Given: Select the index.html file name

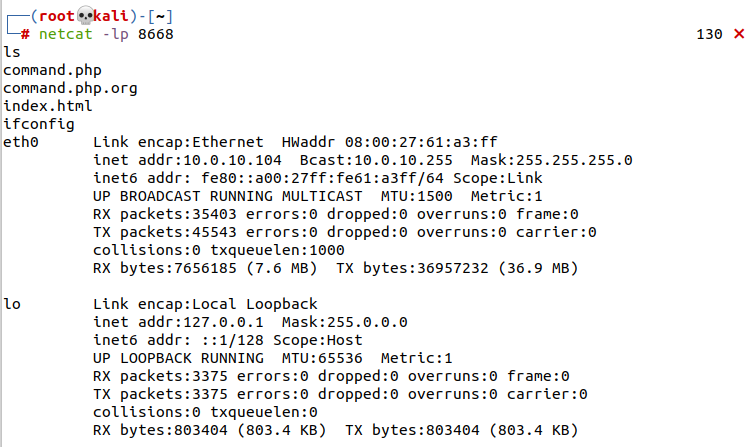Looking at the screenshot, I should point(48,106).
